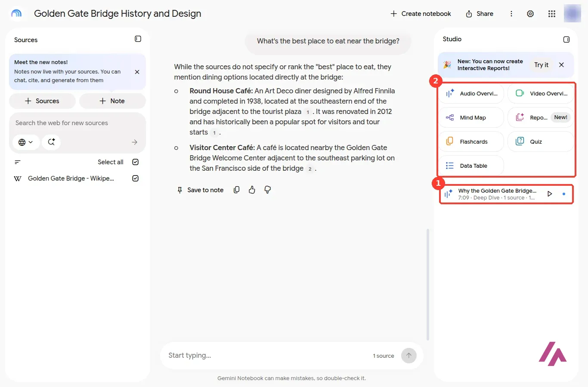Uncheck the Golden Gate Bridge Wikipedia source
588x387 pixels.
pos(135,178)
